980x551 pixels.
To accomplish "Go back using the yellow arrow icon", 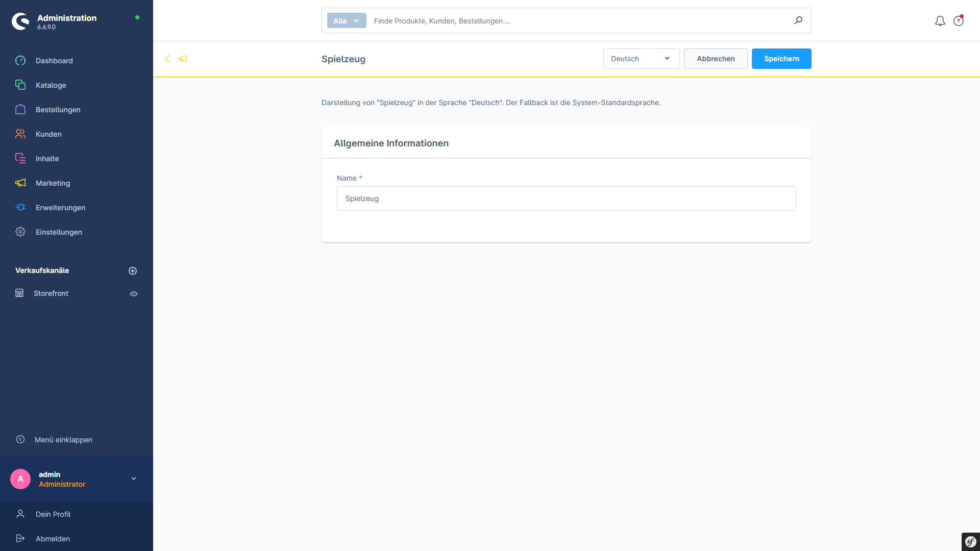I will (167, 59).
